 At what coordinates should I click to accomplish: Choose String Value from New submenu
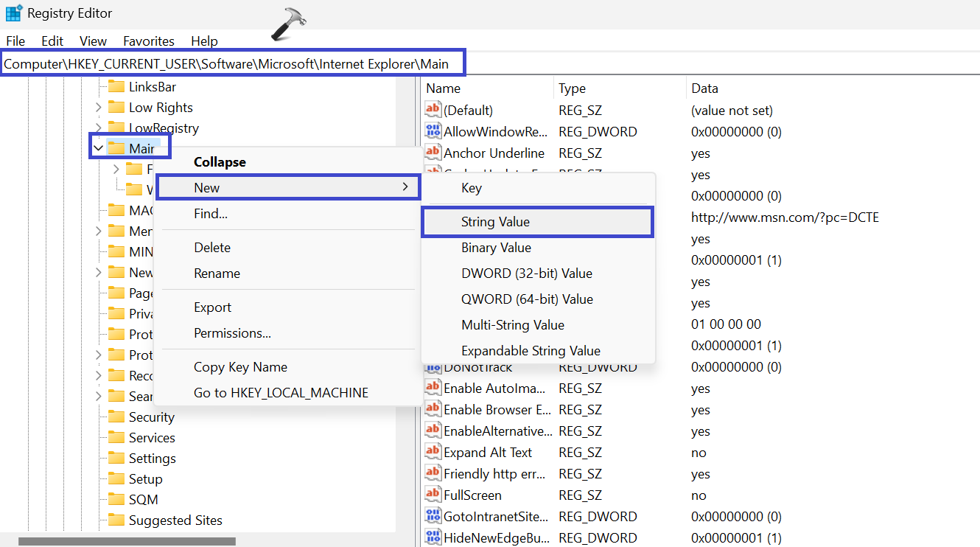tap(495, 222)
